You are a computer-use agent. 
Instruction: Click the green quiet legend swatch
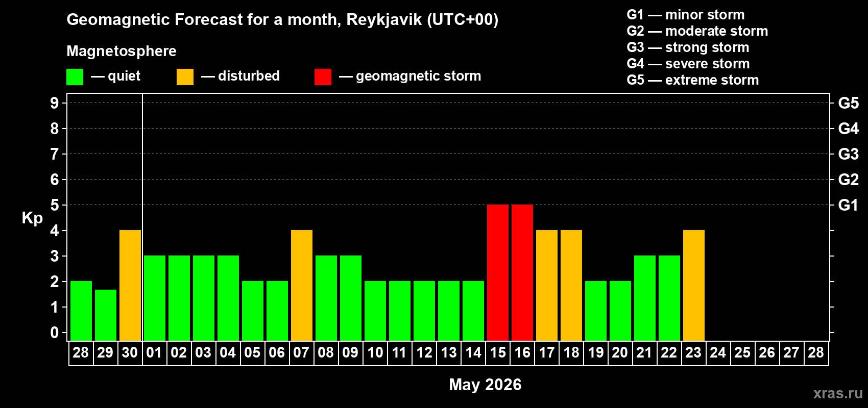(x=75, y=77)
